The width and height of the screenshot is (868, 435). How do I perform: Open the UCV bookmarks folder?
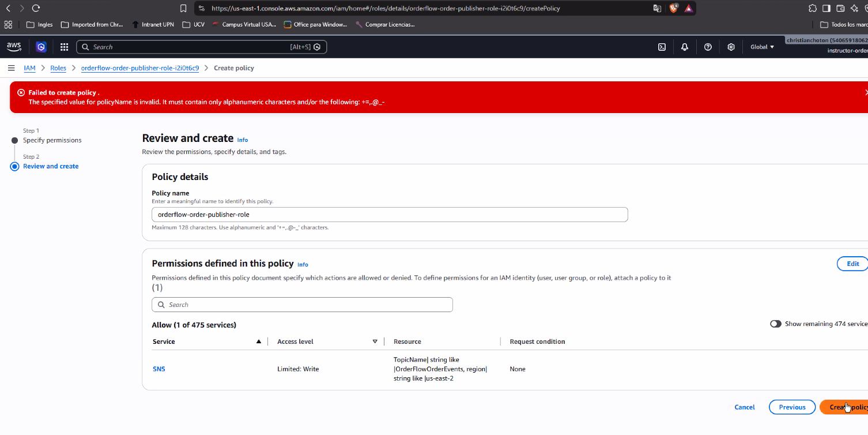point(193,25)
